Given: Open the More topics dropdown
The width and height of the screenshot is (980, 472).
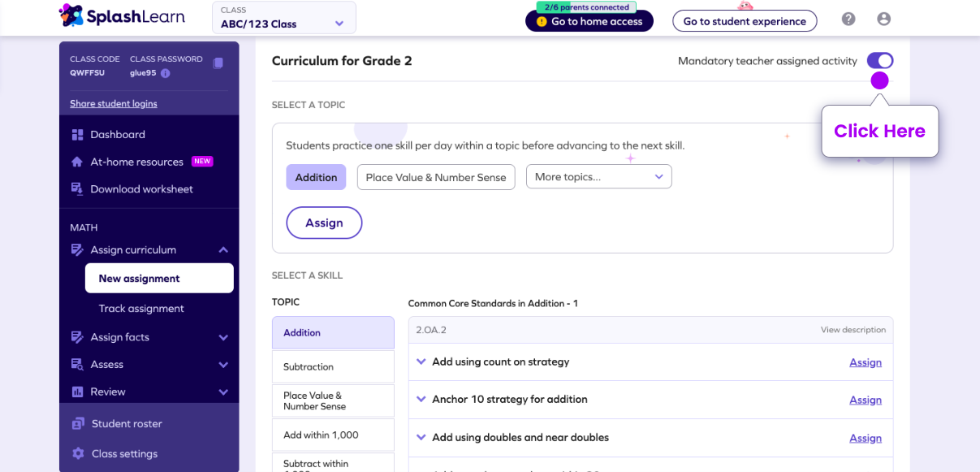Looking at the screenshot, I should (x=598, y=176).
